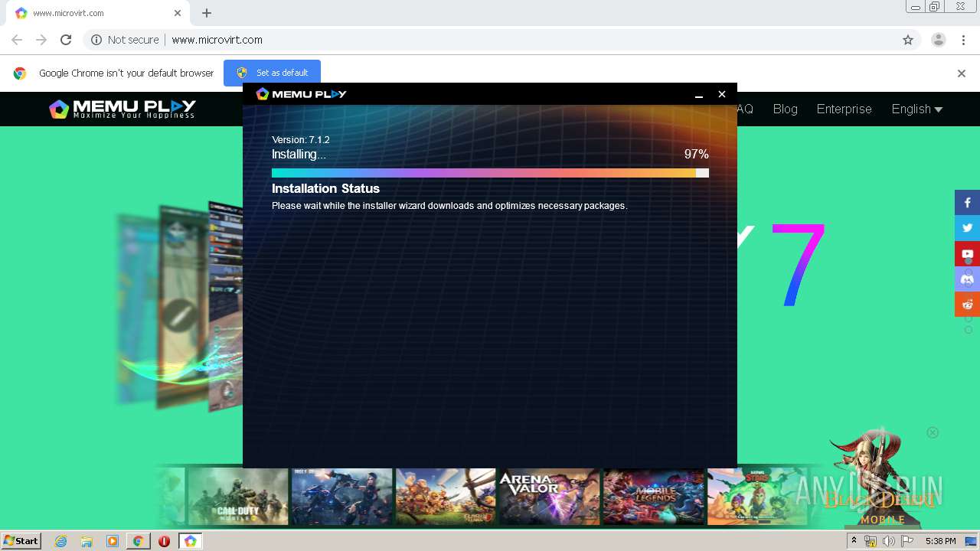The height and width of the screenshot is (551, 980).
Task: Select the Call of Duty Mobile thumbnail
Action: pos(238,497)
